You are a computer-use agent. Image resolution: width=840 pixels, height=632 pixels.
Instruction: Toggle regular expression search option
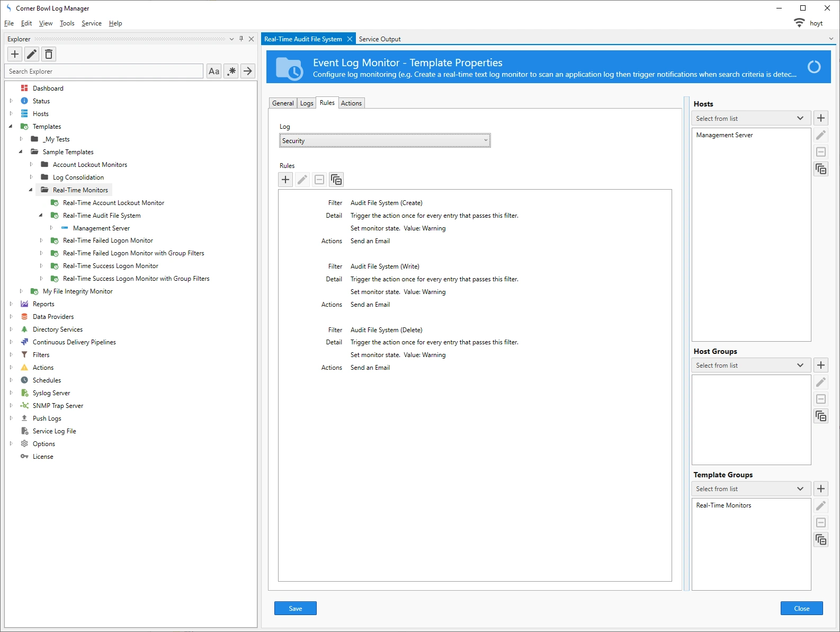coord(231,71)
